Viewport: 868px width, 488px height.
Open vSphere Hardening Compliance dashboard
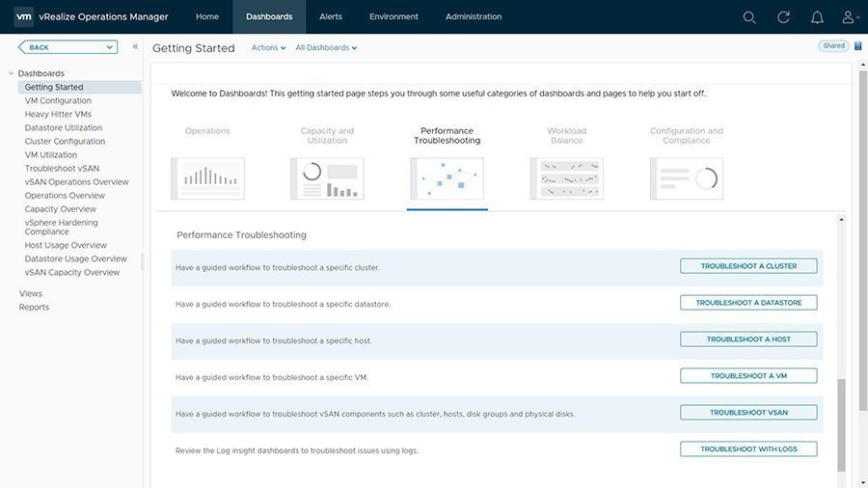pyautogui.click(x=61, y=227)
